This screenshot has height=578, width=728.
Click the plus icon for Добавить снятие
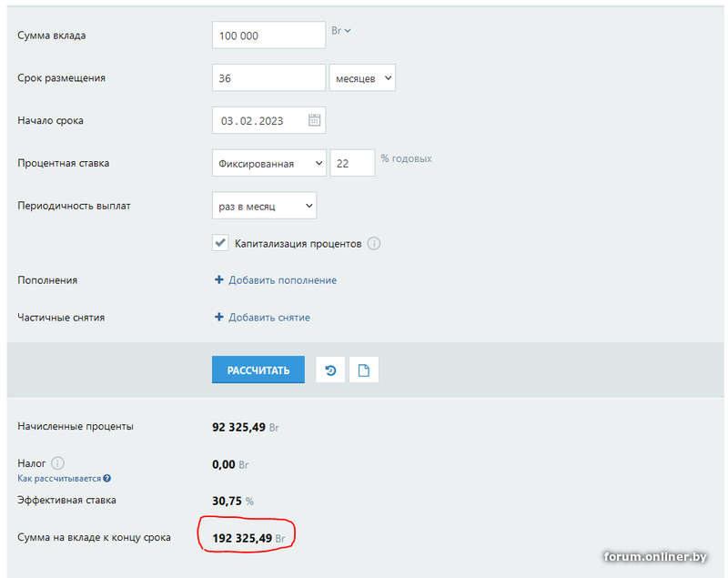coord(218,317)
